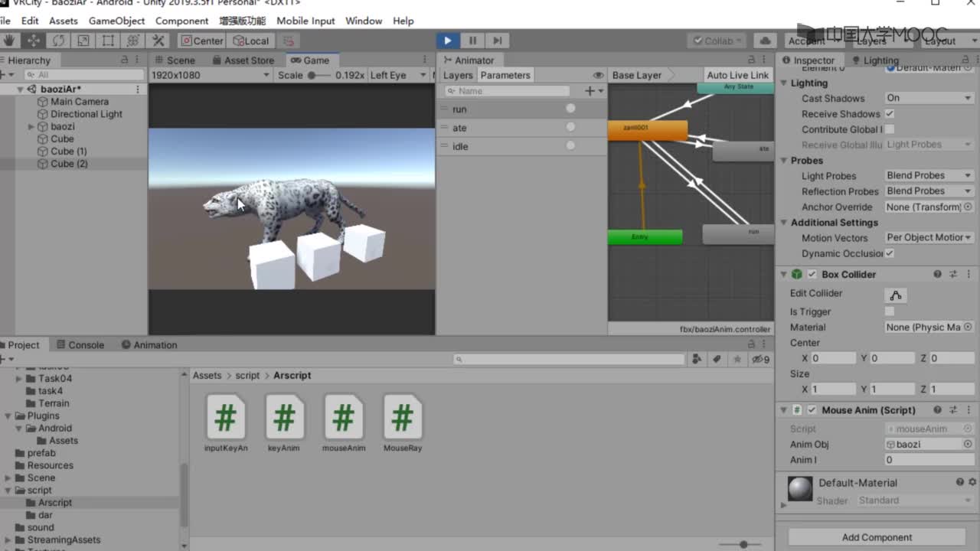980x551 pixels.
Task: Select the Rotate tool
Action: pyautogui.click(x=58, y=41)
